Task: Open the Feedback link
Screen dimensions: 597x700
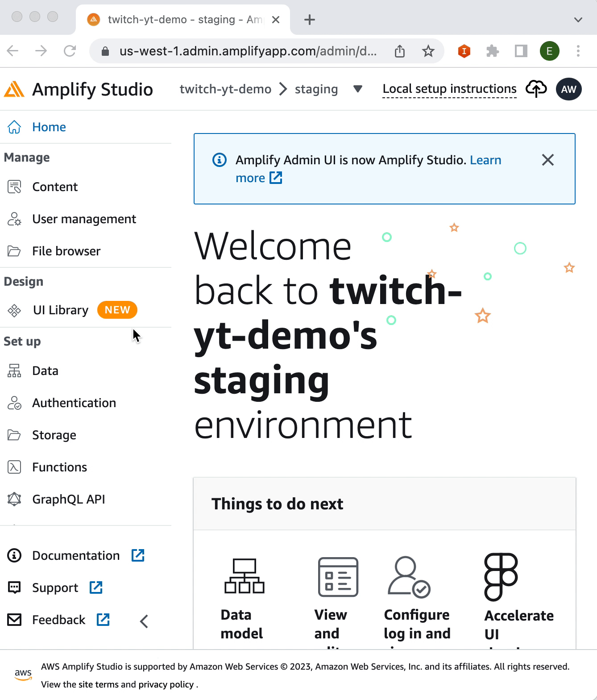Action: point(58,620)
